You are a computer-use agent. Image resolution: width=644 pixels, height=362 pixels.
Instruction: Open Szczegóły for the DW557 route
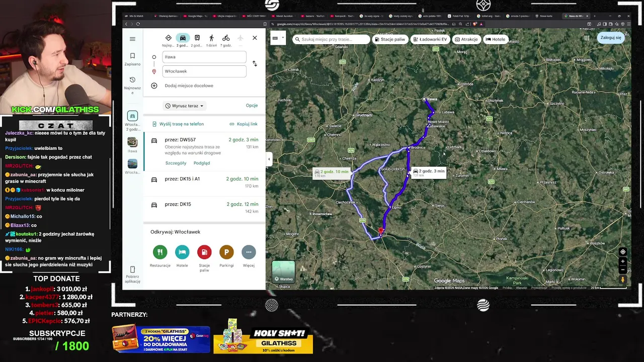pyautogui.click(x=176, y=163)
